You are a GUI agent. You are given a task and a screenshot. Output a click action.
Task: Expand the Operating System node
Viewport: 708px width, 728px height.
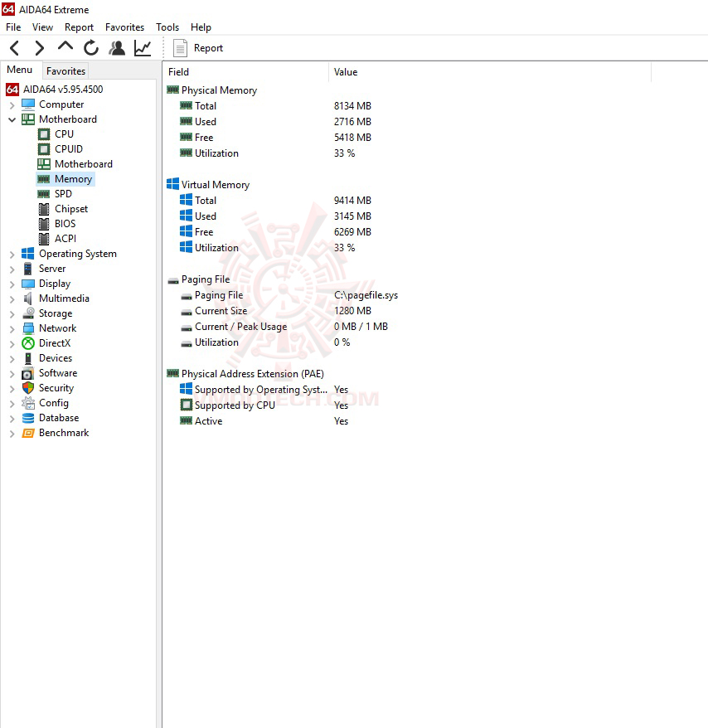[x=12, y=255]
